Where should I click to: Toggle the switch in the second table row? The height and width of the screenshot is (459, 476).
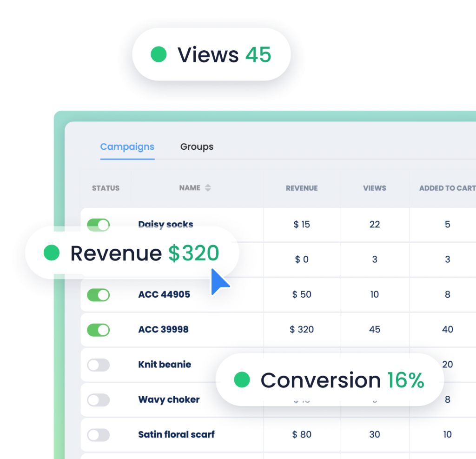click(98, 259)
